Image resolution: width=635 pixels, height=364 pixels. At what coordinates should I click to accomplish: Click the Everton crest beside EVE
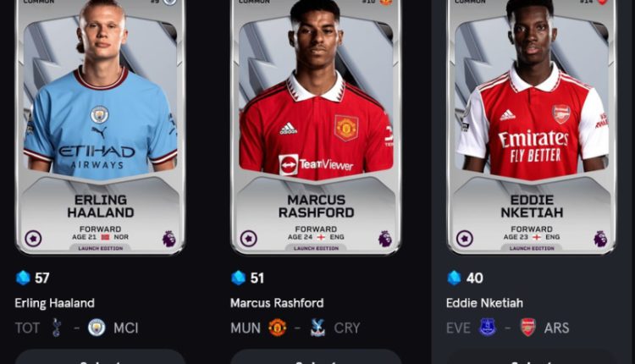(x=488, y=328)
